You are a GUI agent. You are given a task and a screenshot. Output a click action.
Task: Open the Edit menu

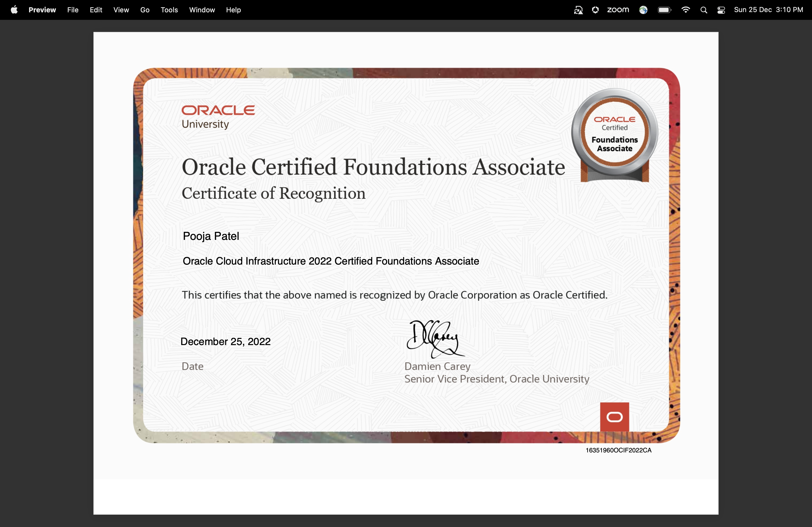(96, 10)
